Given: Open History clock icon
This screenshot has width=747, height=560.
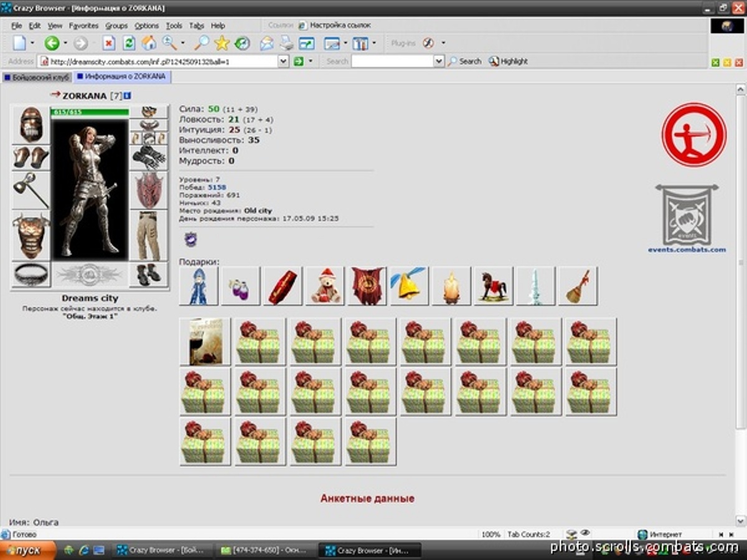Looking at the screenshot, I should point(242,43).
